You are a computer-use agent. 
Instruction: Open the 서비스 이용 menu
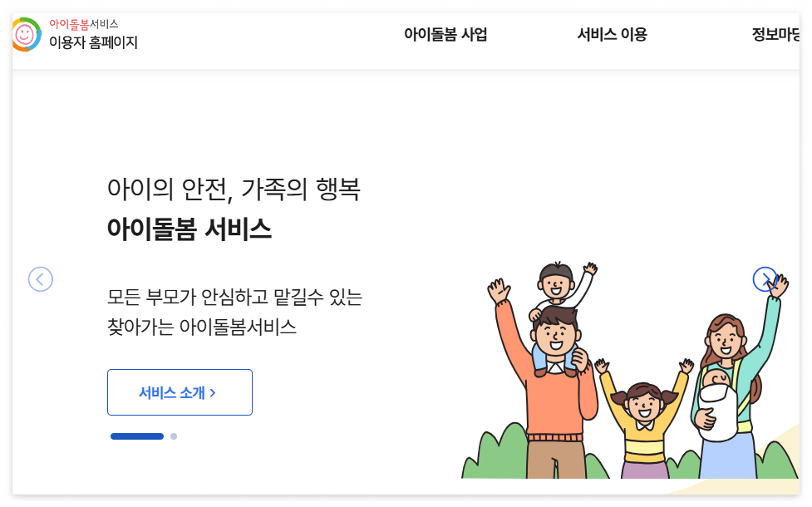tap(613, 34)
